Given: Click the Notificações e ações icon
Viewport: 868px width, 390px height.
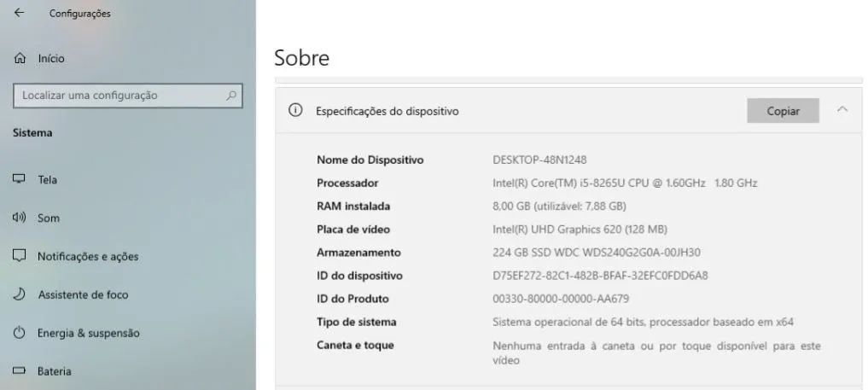Looking at the screenshot, I should coord(20,255).
